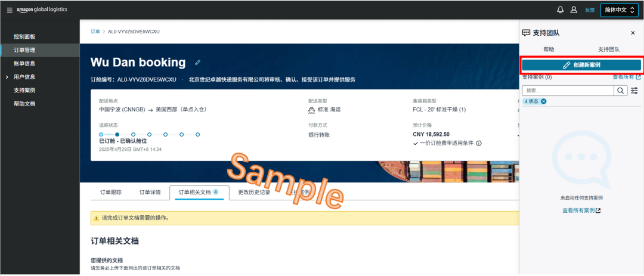This screenshot has width=644, height=276.
Task: Click 查看所有 link beside 支持案例 count
Action: pos(627,77)
